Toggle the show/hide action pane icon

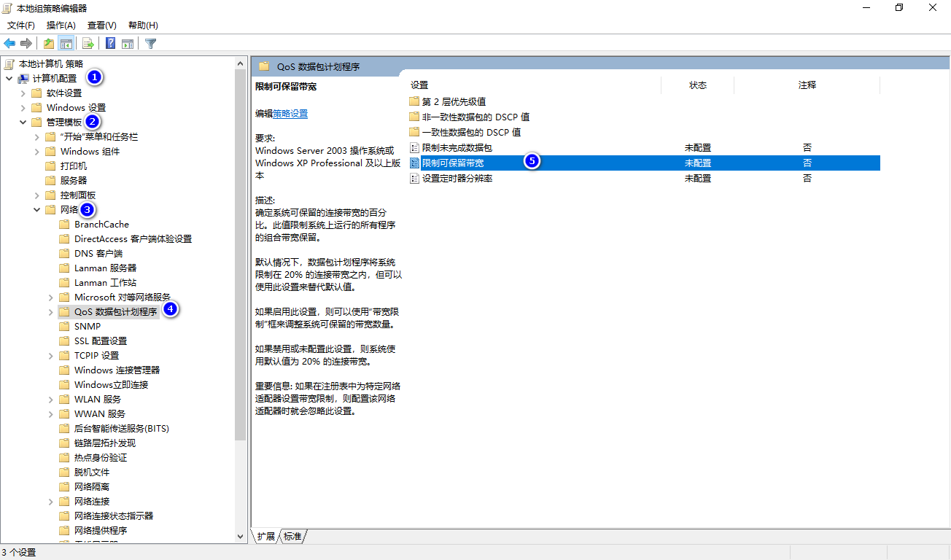(128, 44)
